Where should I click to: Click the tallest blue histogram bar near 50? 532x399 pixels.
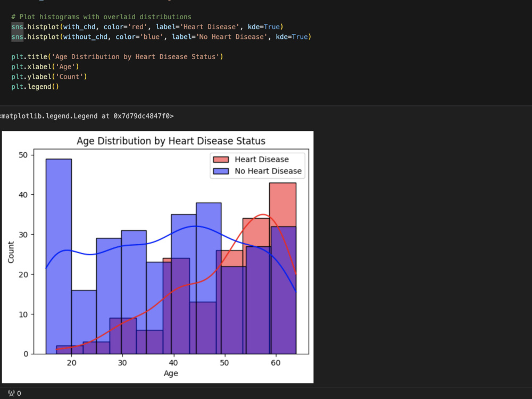point(59,256)
